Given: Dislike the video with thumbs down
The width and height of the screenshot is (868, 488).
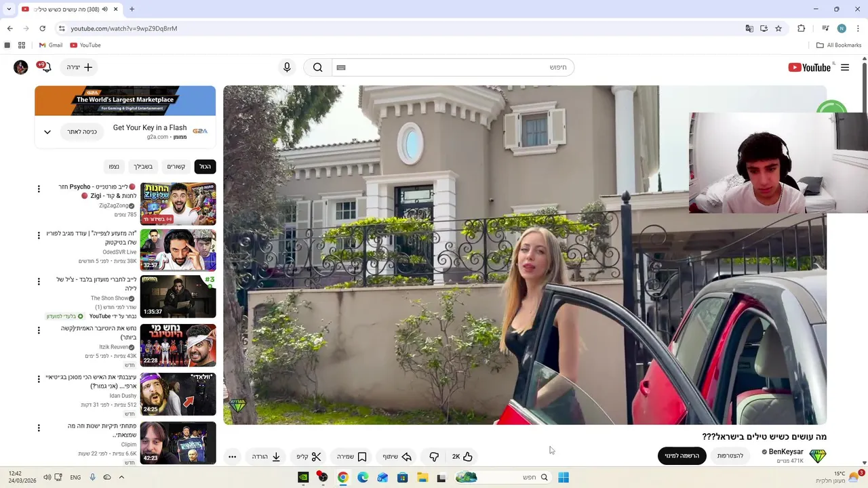Looking at the screenshot, I should pos(434,457).
